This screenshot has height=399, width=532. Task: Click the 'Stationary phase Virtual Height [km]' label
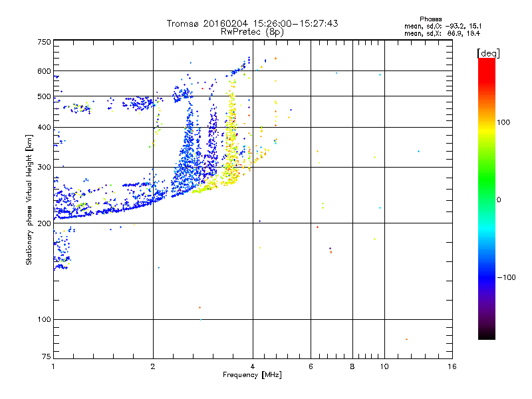pyautogui.click(x=29, y=199)
